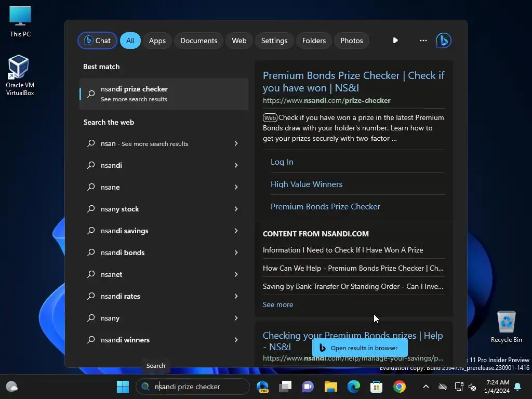
Task: Expand the nsany suggestion chevron
Action: [x=236, y=318]
